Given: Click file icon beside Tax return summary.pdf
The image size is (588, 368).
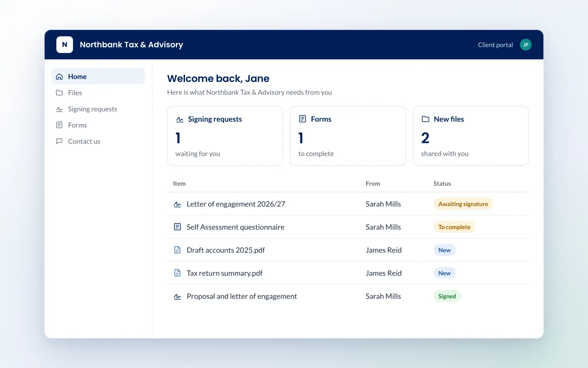Looking at the screenshot, I should [177, 273].
